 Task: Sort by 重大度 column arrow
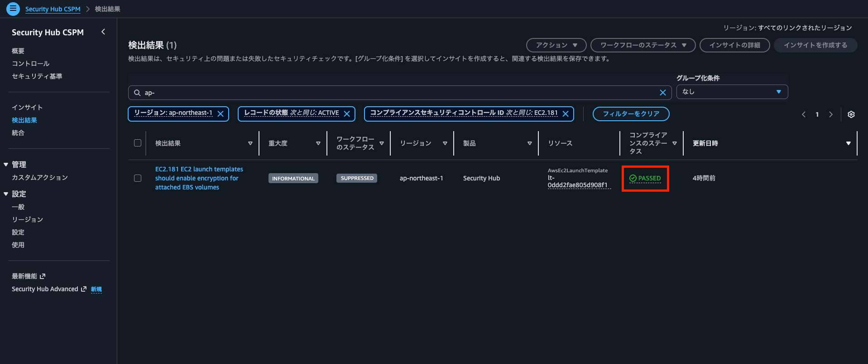click(x=318, y=143)
